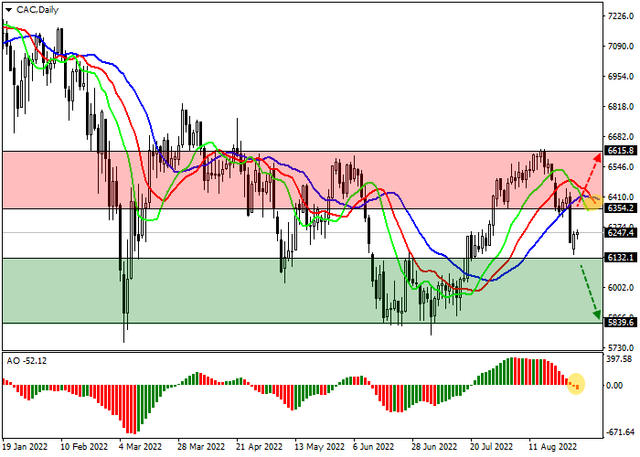This screenshot has height=457, width=640.
Task: Select the 6354.2 price level label
Action: [620, 208]
